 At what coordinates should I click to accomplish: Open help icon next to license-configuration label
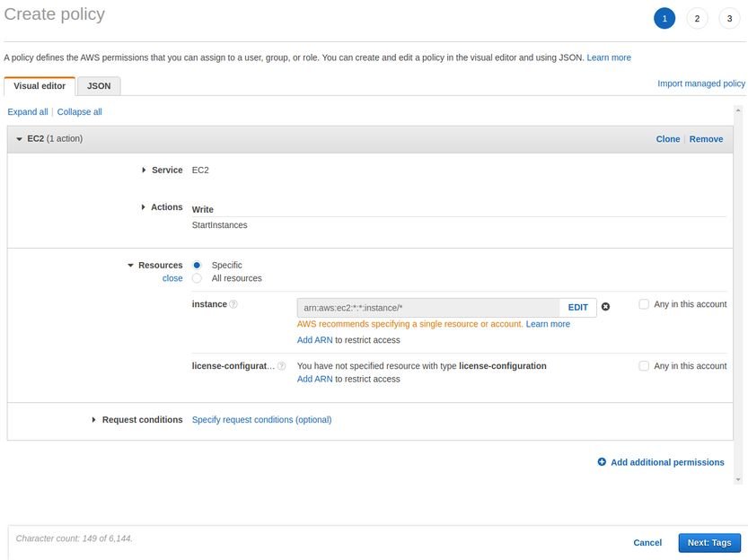point(281,366)
